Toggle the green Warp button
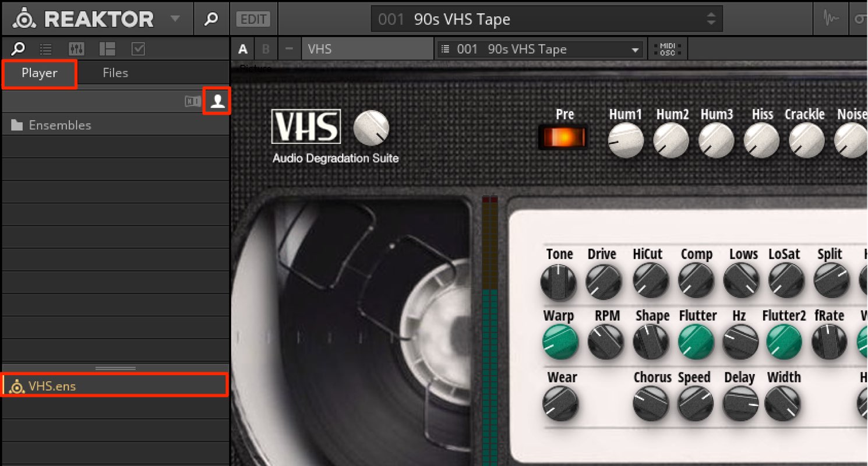868x466 pixels. (560, 342)
